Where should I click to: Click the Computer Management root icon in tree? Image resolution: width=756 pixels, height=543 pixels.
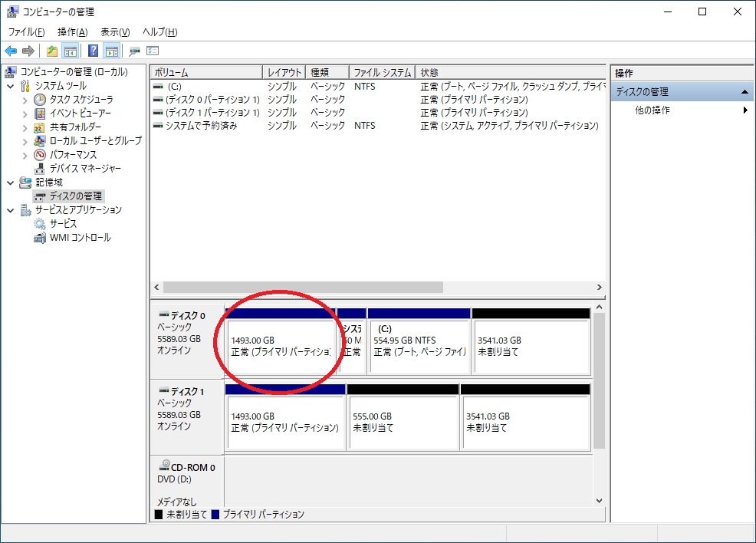coord(11,72)
